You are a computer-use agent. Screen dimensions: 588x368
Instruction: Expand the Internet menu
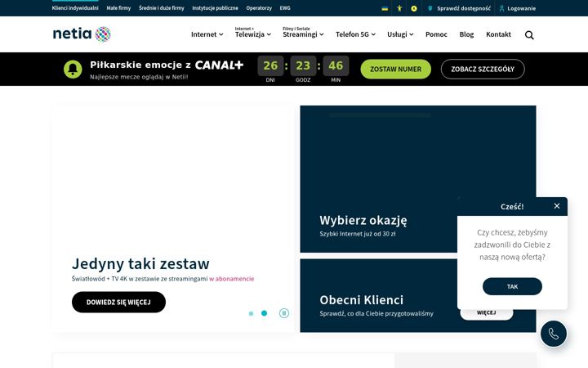pyautogui.click(x=207, y=34)
